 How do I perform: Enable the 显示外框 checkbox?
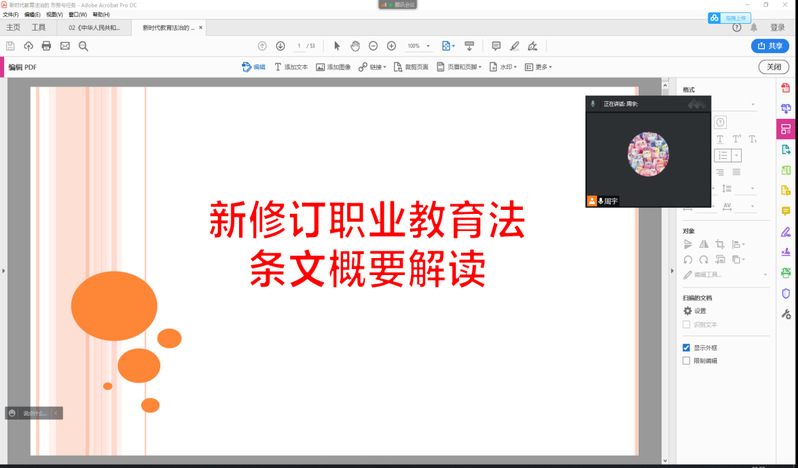(x=686, y=348)
